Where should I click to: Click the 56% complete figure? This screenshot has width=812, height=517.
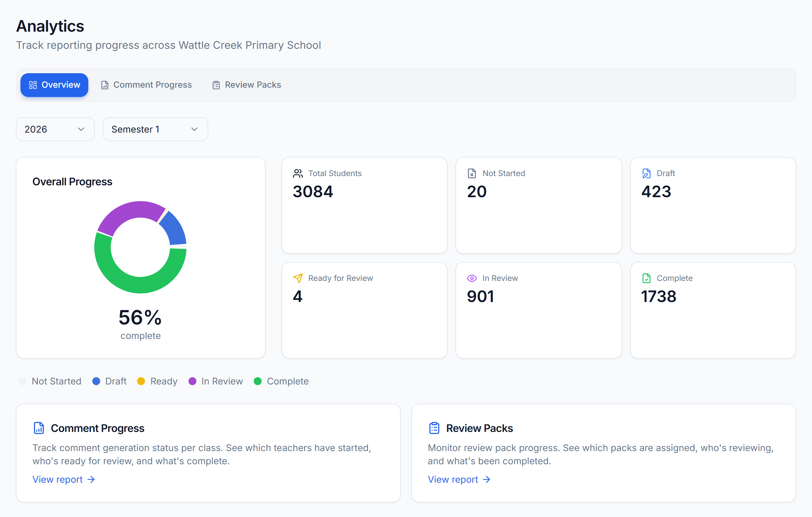pyautogui.click(x=140, y=318)
